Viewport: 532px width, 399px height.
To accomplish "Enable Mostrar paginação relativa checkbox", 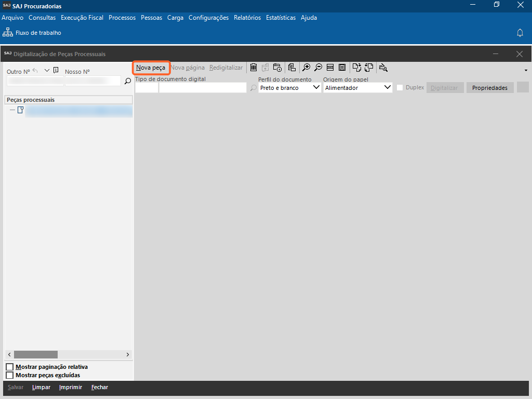I will (x=9, y=367).
